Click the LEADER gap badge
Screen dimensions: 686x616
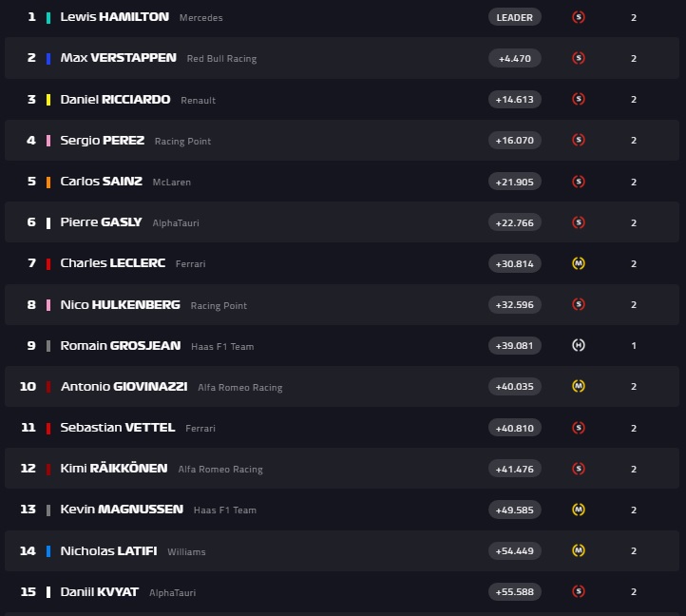coord(515,17)
